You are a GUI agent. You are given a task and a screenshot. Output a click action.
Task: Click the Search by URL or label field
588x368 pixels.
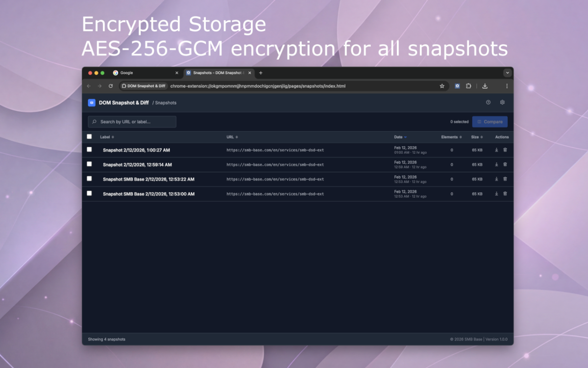[131, 121]
